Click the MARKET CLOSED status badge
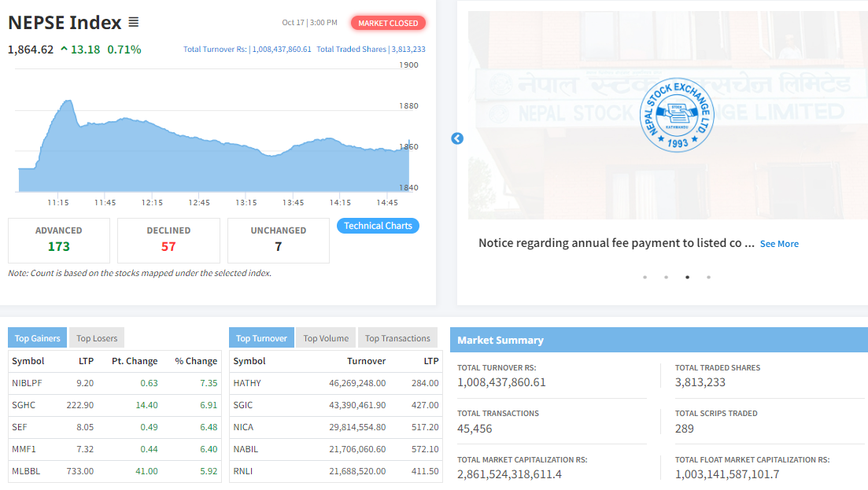The image size is (868, 490). coord(388,24)
